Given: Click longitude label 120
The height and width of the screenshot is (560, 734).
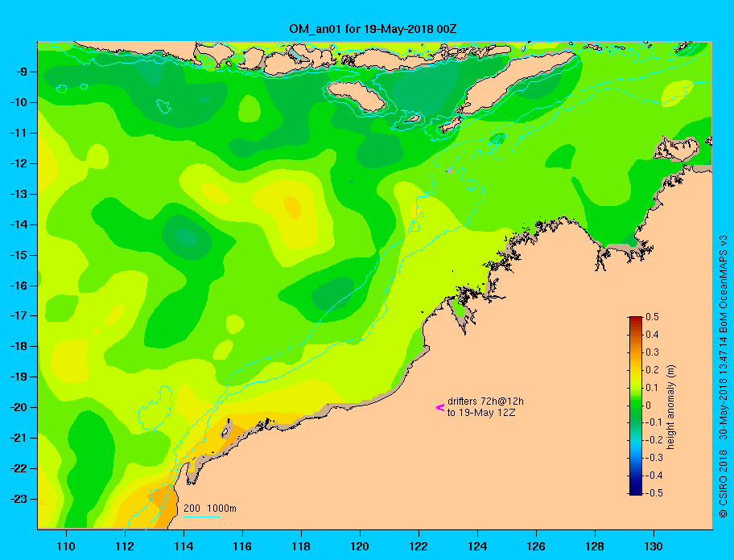Looking at the screenshot, I should 360,546.
